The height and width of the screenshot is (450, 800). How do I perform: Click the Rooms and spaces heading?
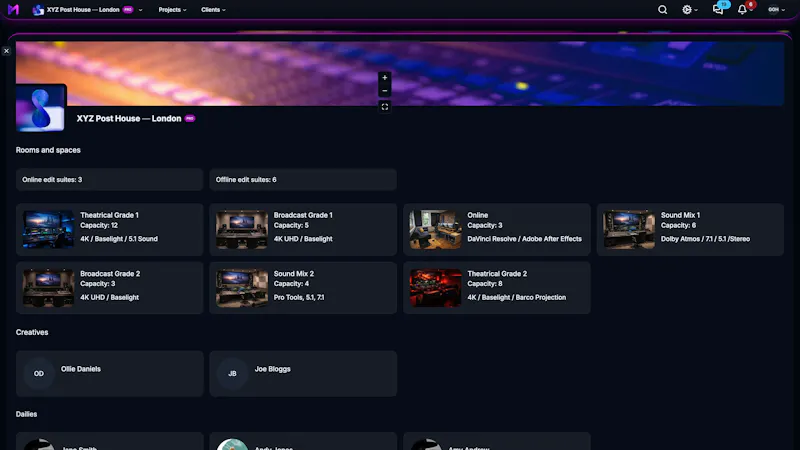pyautogui.click(x=48, y=150)
